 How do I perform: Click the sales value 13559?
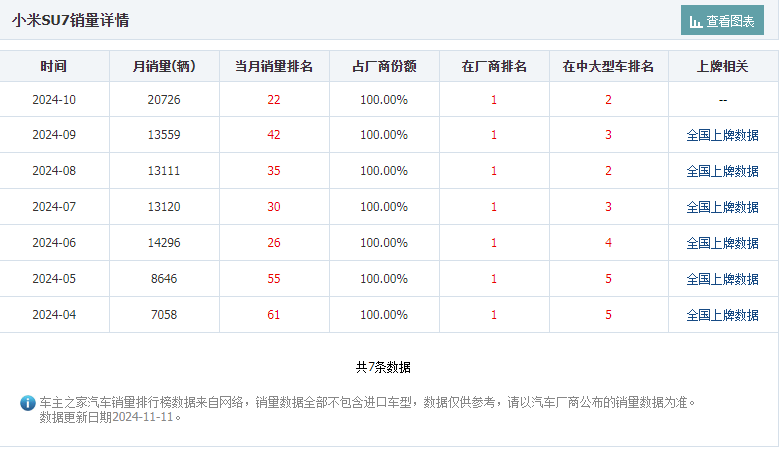click(x=164, y=135)
